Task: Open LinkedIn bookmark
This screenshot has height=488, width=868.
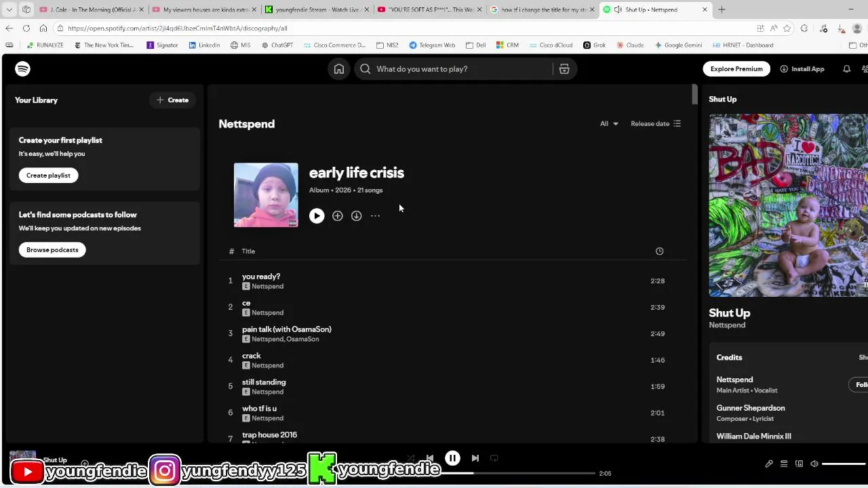Action: (x=204, y=45)
